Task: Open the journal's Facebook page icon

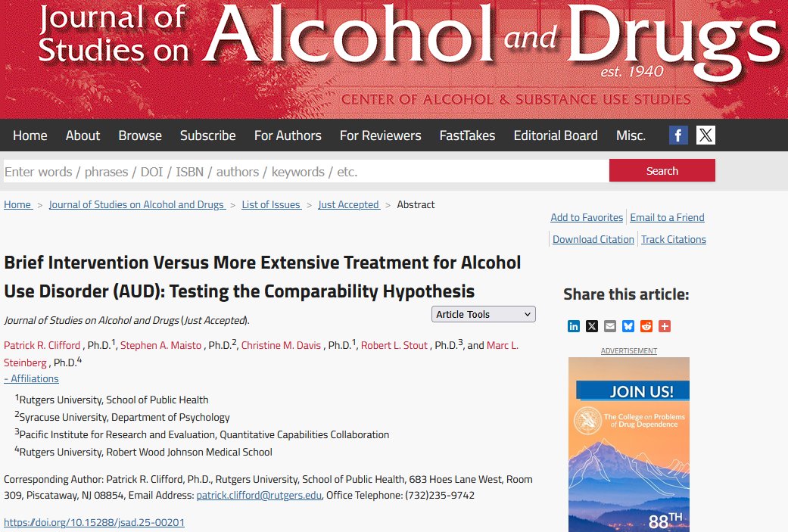Action: click(678, 135)
